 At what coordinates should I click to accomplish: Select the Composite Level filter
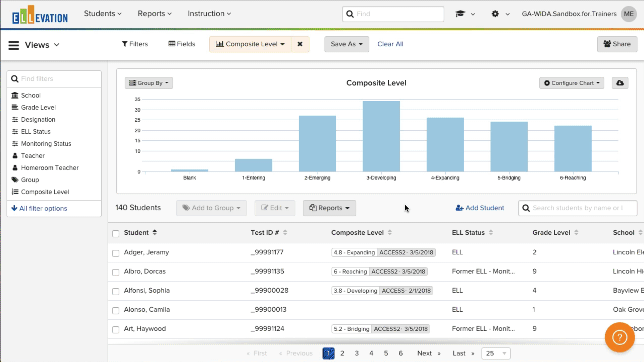click(45, 192)
